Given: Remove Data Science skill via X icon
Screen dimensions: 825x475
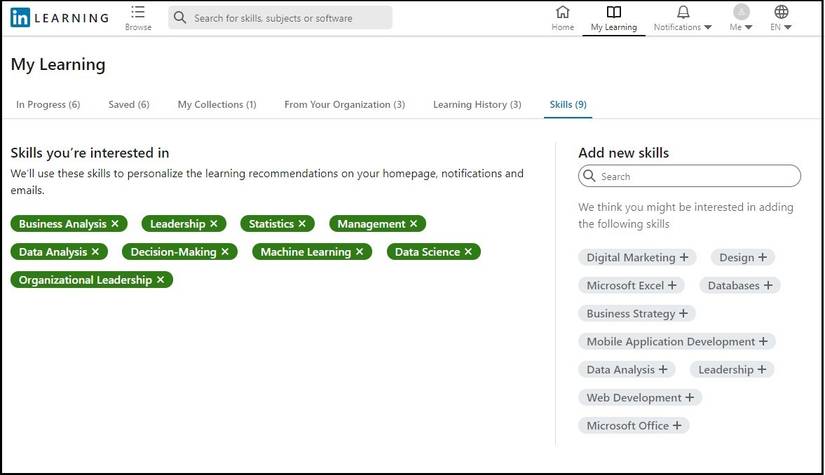Looking at the screenshot, I should (468, 251).
